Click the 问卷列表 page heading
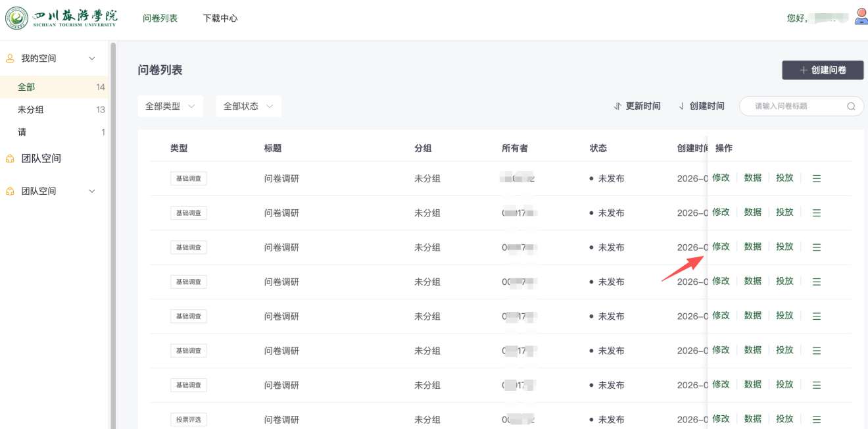Screen dimensions: 868x429 tap(160, 70)
